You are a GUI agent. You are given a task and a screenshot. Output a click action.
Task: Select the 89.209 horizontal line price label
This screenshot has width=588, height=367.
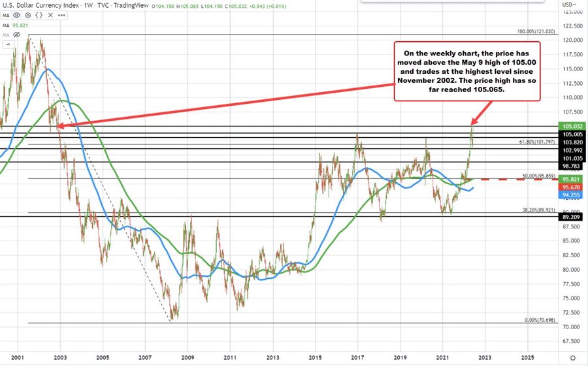tap(571, 217)
